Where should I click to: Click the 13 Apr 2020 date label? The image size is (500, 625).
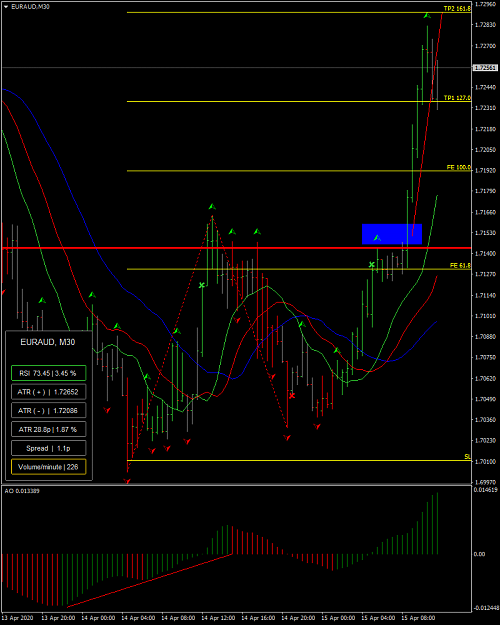(x=18, y=618)
